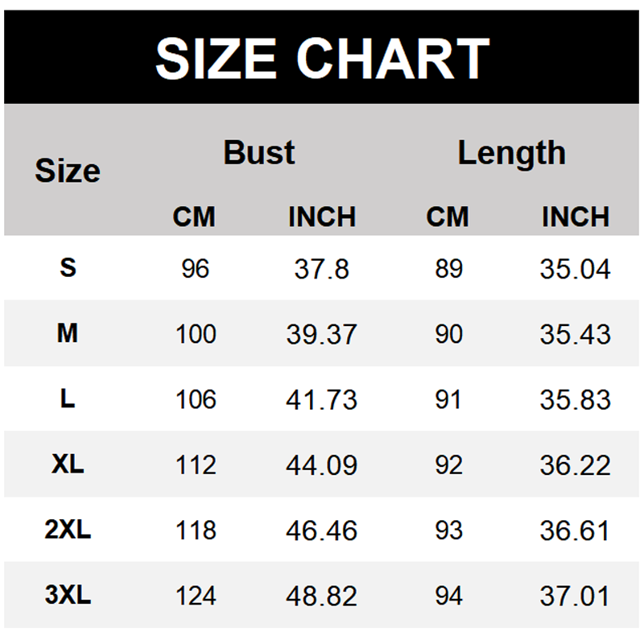Click the bust value 96

[195, 268]
